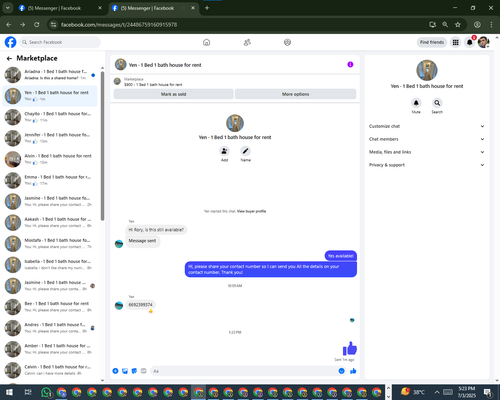Open Emma's rental conversation
Screen dimensions: 500x400
tap(50, 180)
